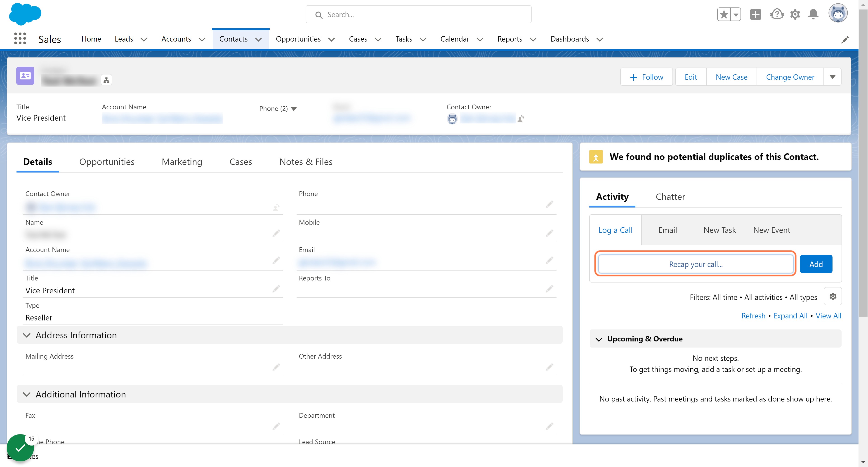Image resolution: width=868 pixels, height=467 pixels.
Task: Click the duplicates merge icon
Action: tap(596, 157)
